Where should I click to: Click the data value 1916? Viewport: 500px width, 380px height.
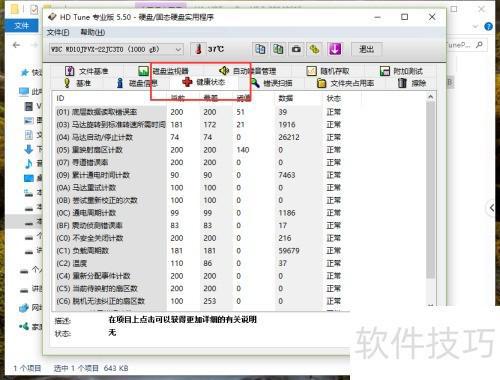pyautogui.click(x=287, y=125)
